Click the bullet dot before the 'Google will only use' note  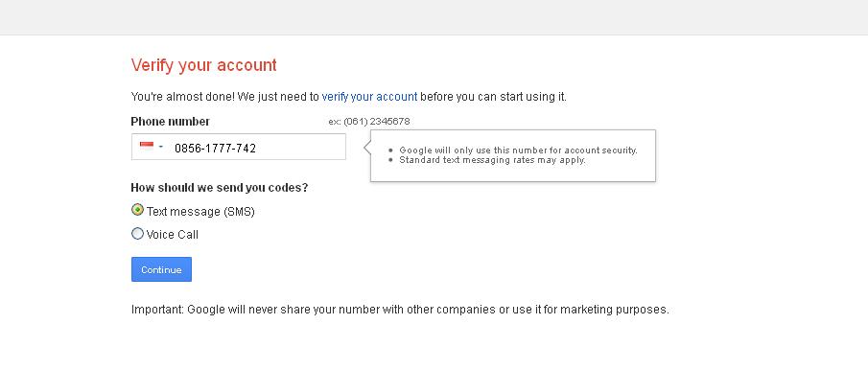point(390,150)
